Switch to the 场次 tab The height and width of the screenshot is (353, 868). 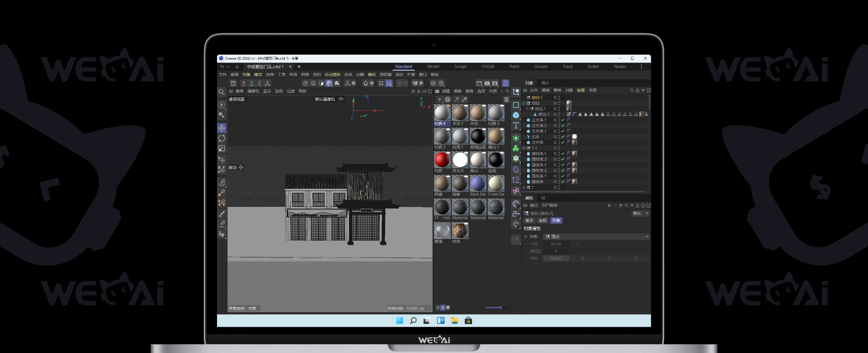[x=545, y=83]
